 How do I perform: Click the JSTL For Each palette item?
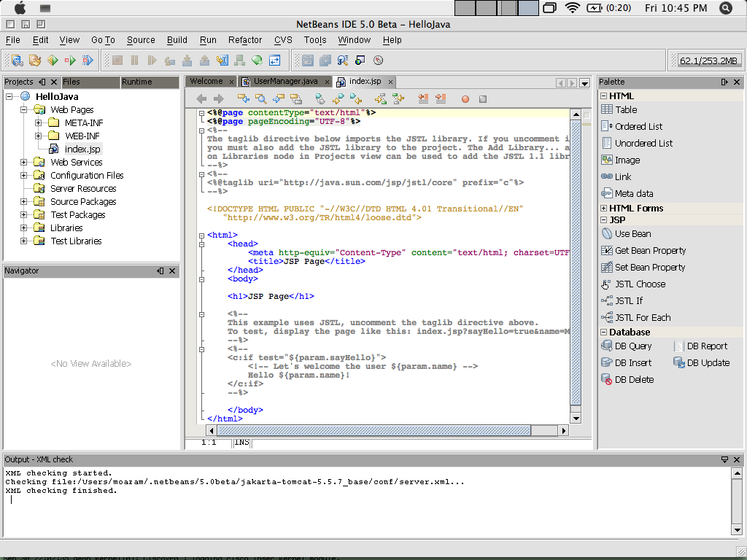point(636,318)
